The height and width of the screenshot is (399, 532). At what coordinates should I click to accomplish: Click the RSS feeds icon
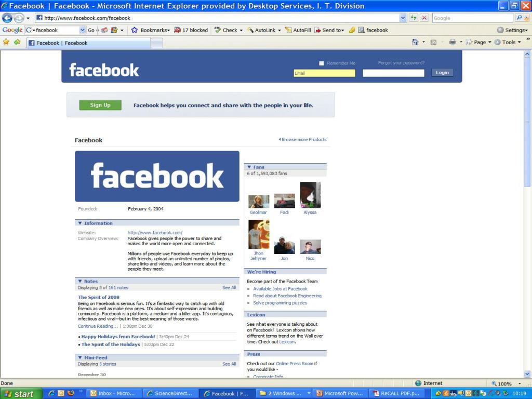click(433, 43)
